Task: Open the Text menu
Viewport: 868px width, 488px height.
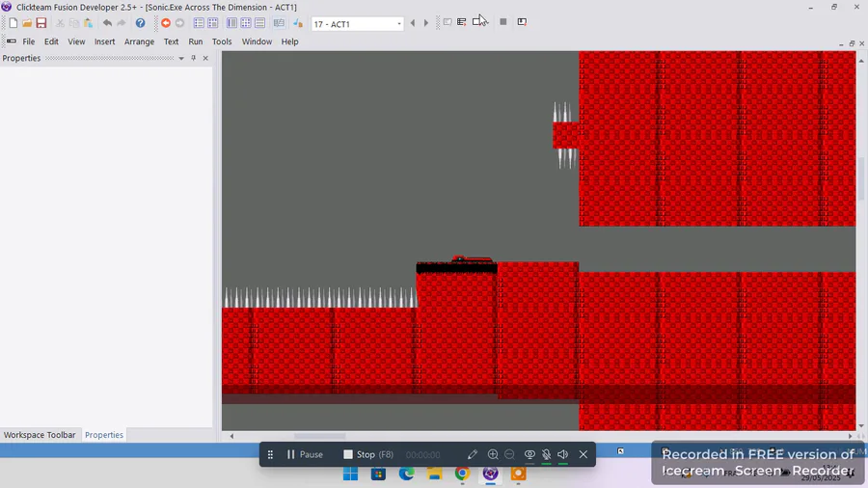Action: [171, 41]
